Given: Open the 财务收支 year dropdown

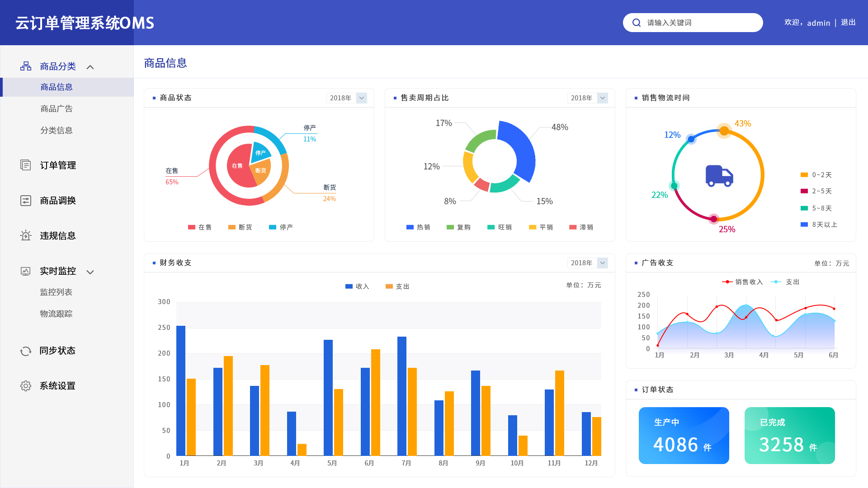Looking at the screenshot, I should 588,263.
